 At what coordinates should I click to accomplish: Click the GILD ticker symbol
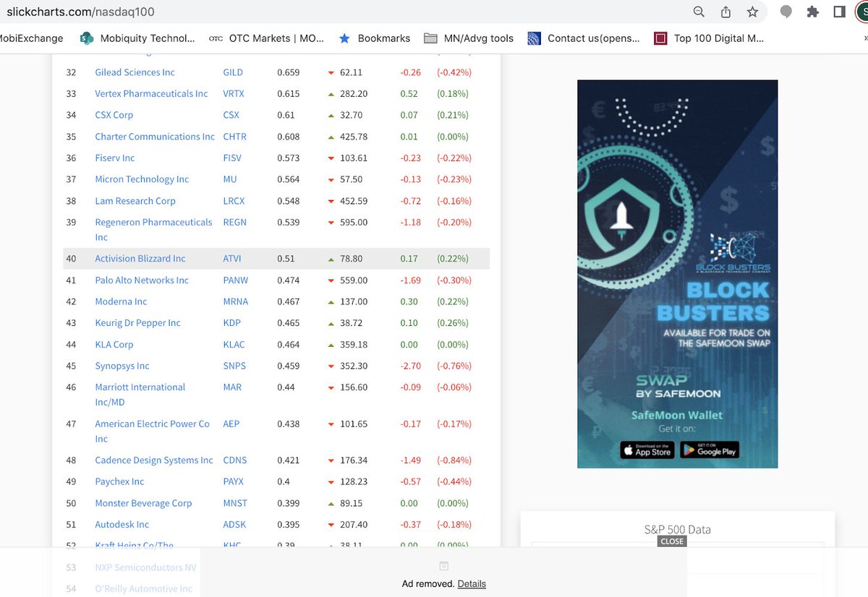233,72
